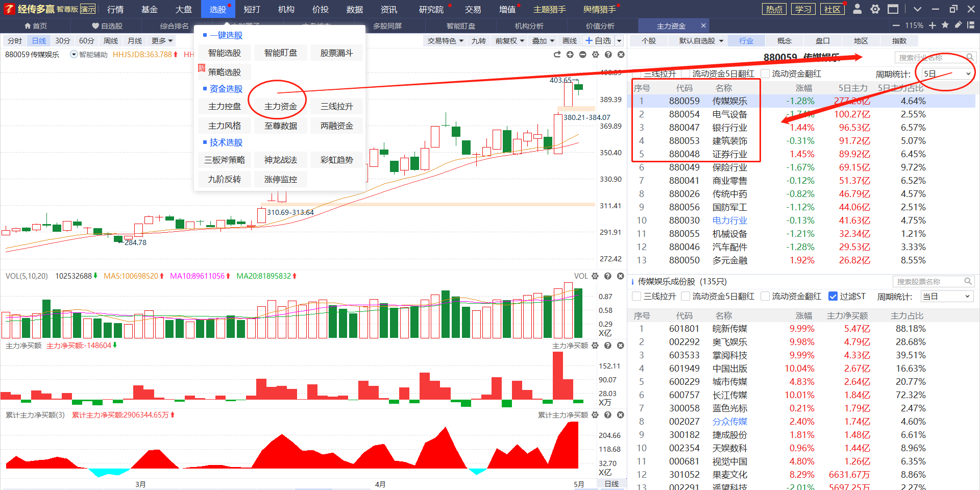The width and height of the screenshot is (980, 490).
Task: Toggle the window layout icon in title bar
Action: tap(893, 9)
